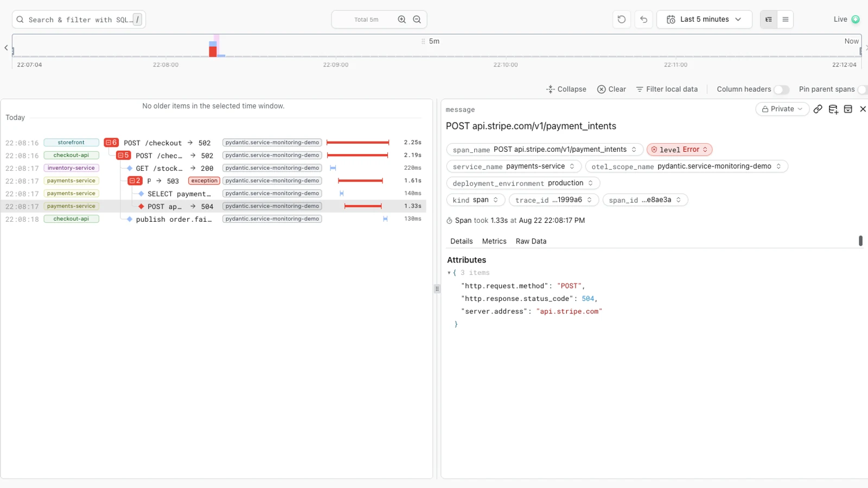Open the service_name payments-service chip

(x=514, y=166)
